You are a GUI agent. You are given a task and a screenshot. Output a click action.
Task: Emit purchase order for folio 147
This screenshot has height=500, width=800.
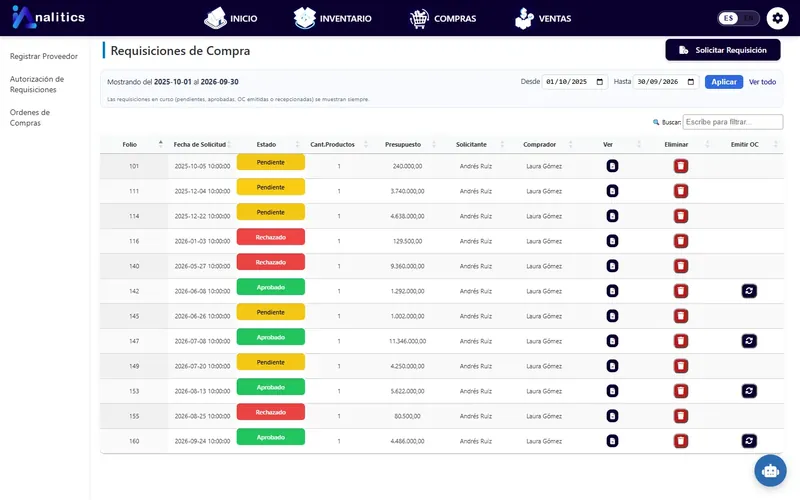(749, 341)
